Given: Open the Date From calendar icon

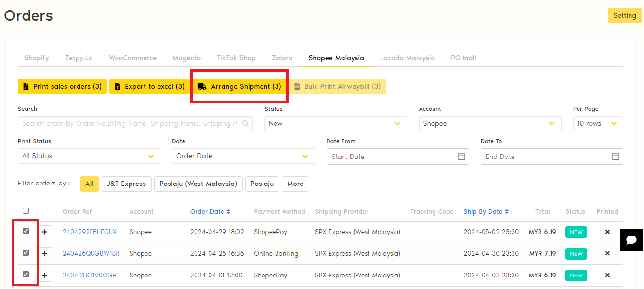Looking at the screenshot, I should 461,157.
